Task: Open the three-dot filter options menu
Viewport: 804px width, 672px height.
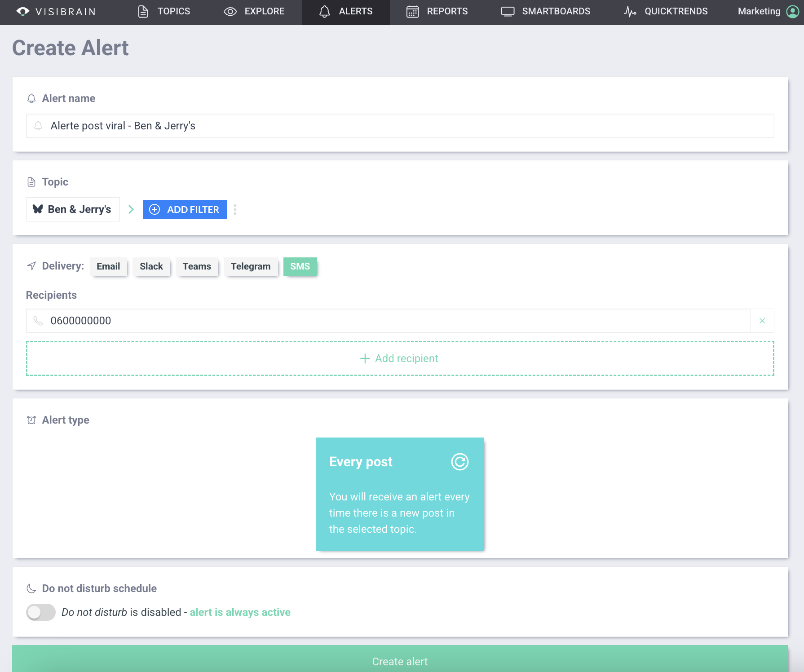Action: click(x=235, y=209)
